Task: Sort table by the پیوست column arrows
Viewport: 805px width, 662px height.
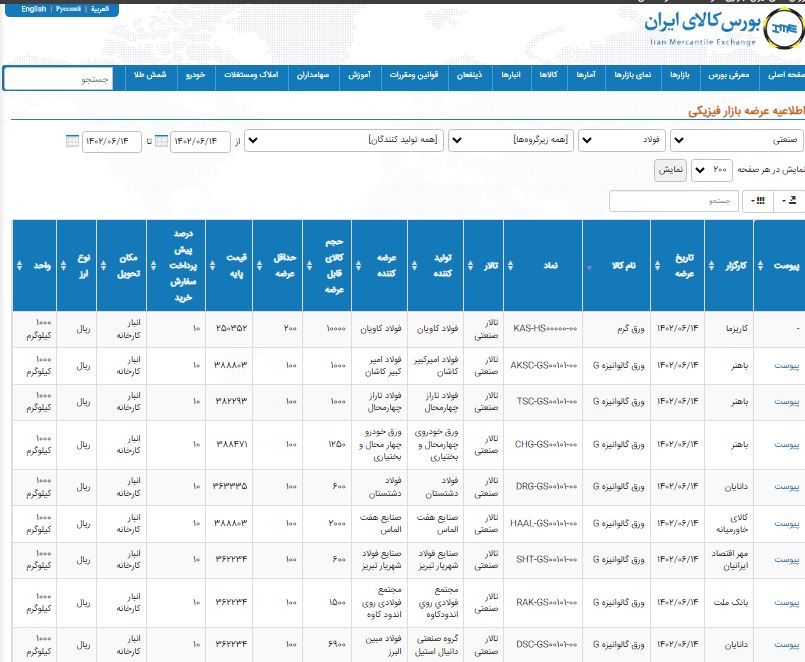Action: (760, 266)
